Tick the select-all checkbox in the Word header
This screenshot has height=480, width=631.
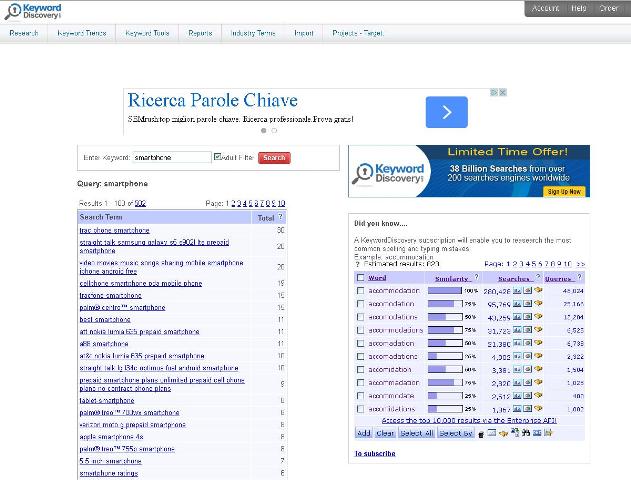click(361, 278)
